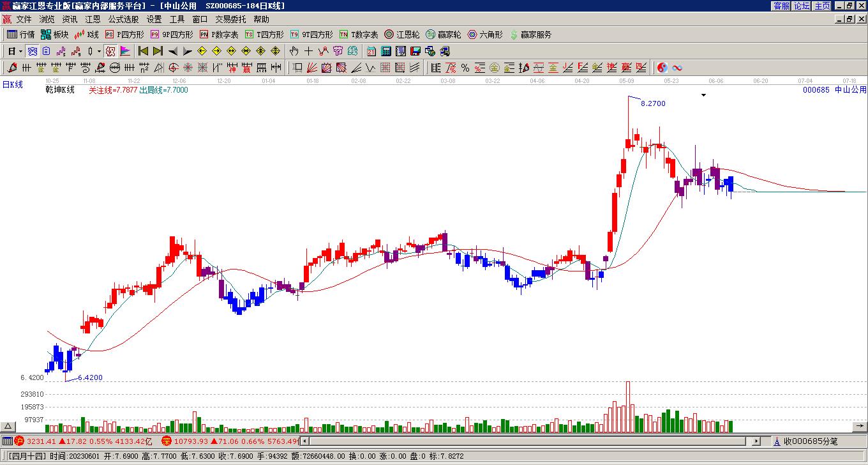Screen dimensions: 868x465
Task: Choose the percent sign line tool
Action: [465, 68]
